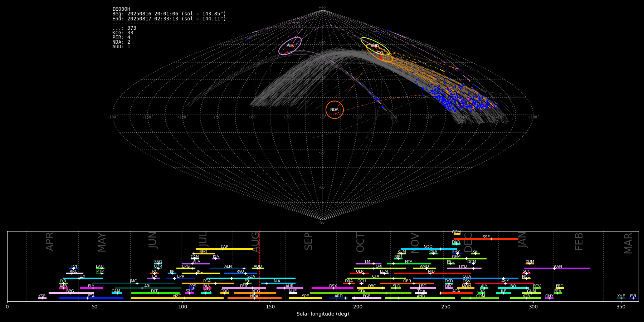Click the 150 tick on solar longitude axis
Viewport: 644px width, 322px height.
pyautogui.click(x=270, y=307)
